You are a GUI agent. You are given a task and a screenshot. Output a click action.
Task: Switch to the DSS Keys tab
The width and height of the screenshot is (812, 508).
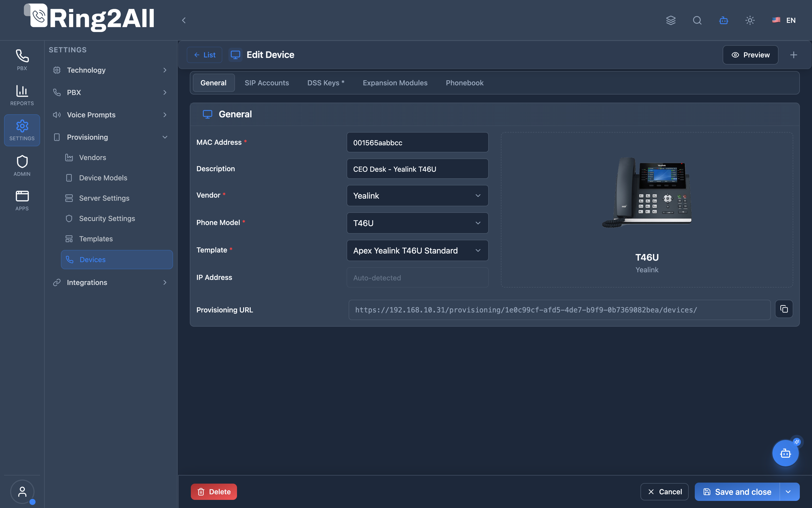tap(326, 83)
